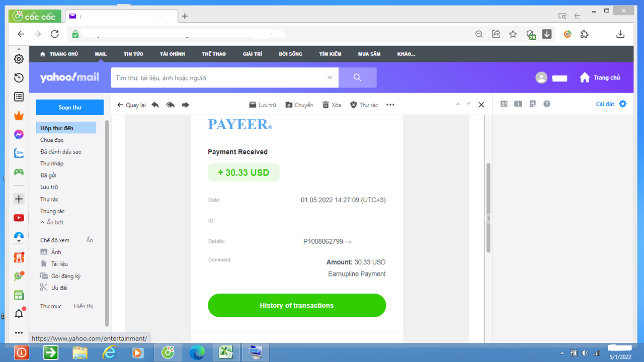The image size is (644, 362).
Task: Close the opened email with X
Action: [481, 105]
